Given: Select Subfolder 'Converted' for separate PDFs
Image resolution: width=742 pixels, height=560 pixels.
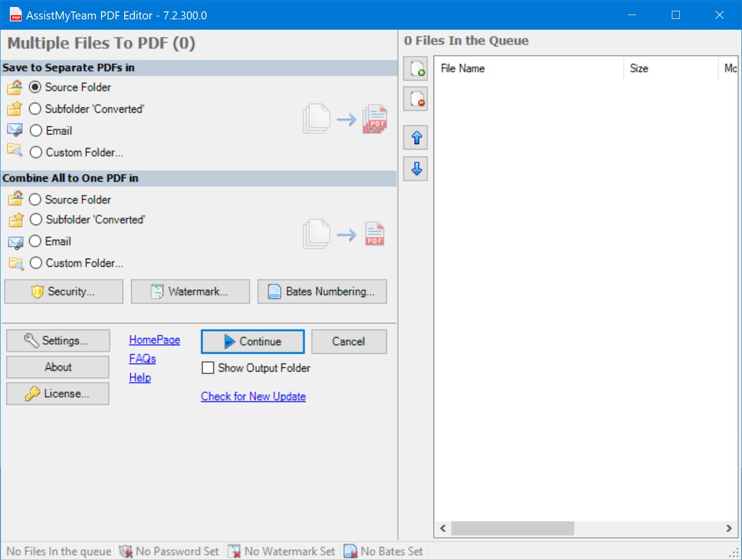Looking at the screenshot, I should [36, 109].
